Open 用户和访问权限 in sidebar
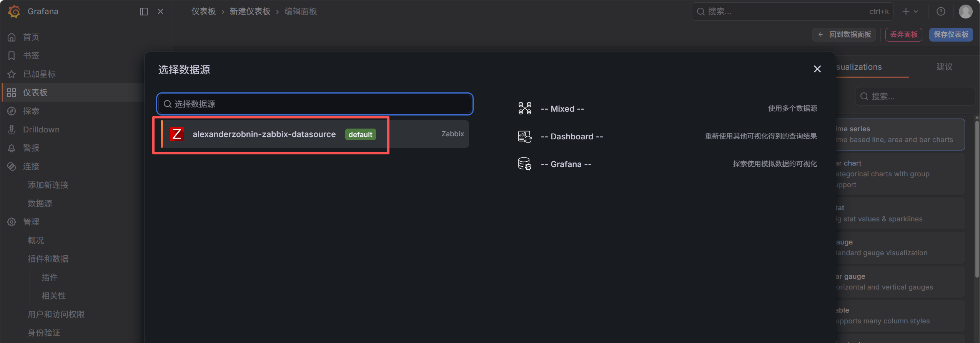The width and height of the screenshot is (980, 343). click(56, 314)
